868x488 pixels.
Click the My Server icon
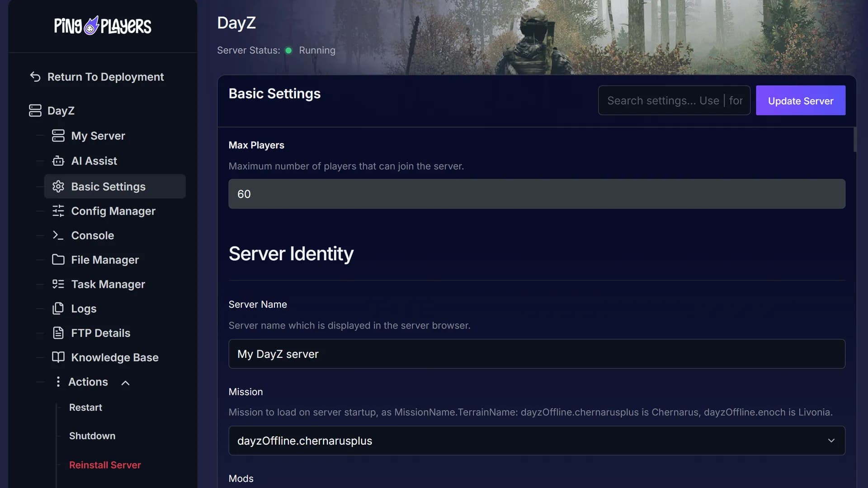tap(58, 136)
